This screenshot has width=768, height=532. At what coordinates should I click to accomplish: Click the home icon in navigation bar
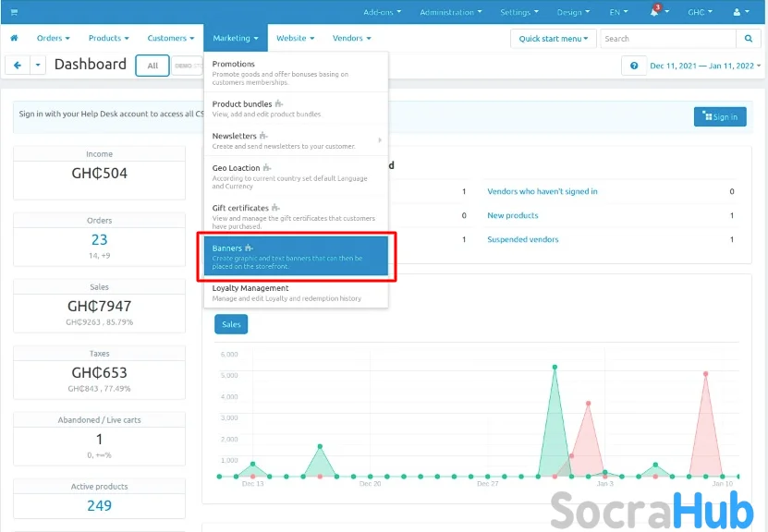(x=14, y=39)
